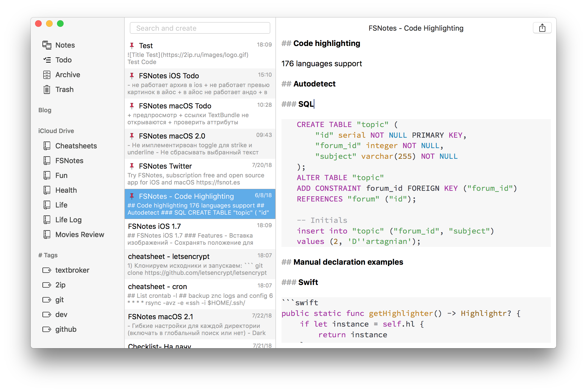The height and width of the screenshot is (392, 587).
Task: Click the FSNotes - Code Highlighting window title
Action: coord(416,28)
